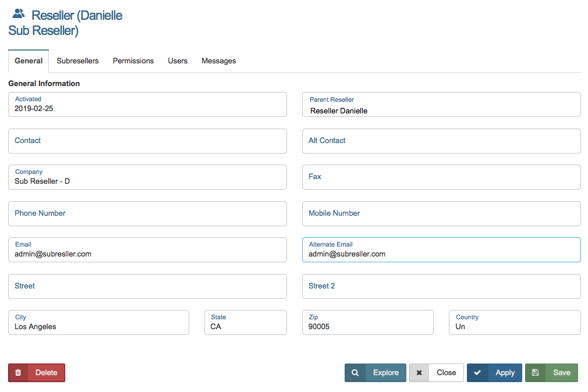Focus the Phone Number field
588x392 pixels.
coord(147,213)
